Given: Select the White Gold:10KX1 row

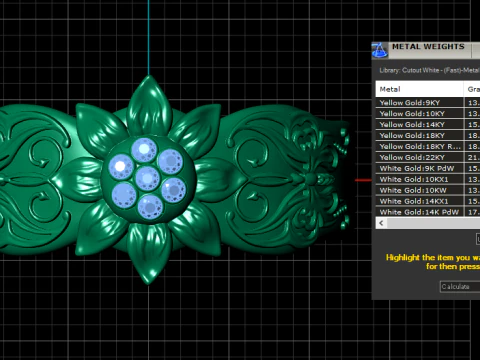Looking at the screenshot, I should tap(428, 179).
